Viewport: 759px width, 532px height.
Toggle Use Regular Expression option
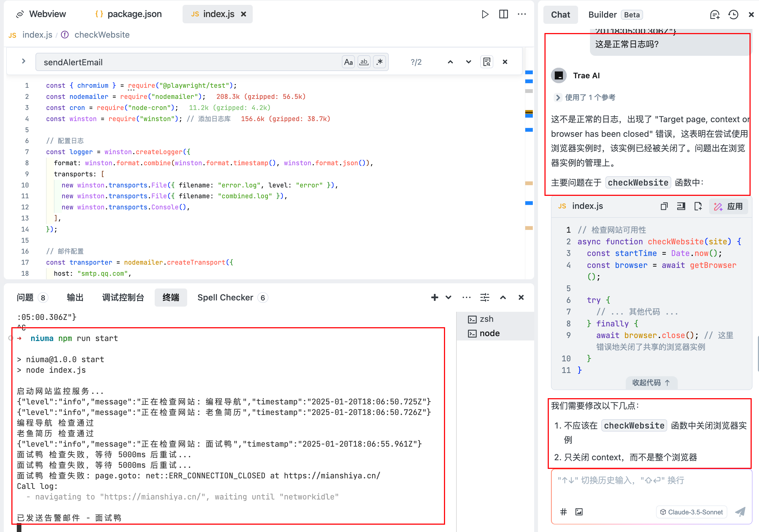coord(379,62)
